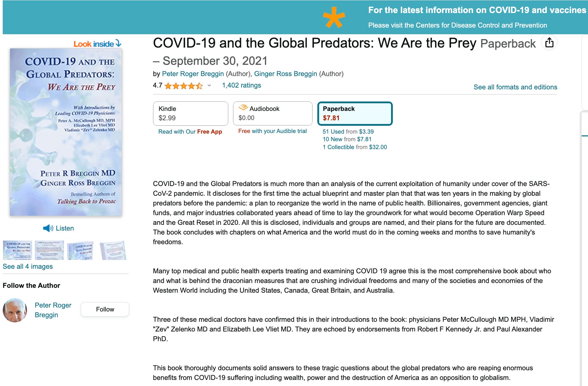The width and height of the screenshot is (588, 386).
Task: Select the fourth open book thumbnail
Action: (113, 250)
